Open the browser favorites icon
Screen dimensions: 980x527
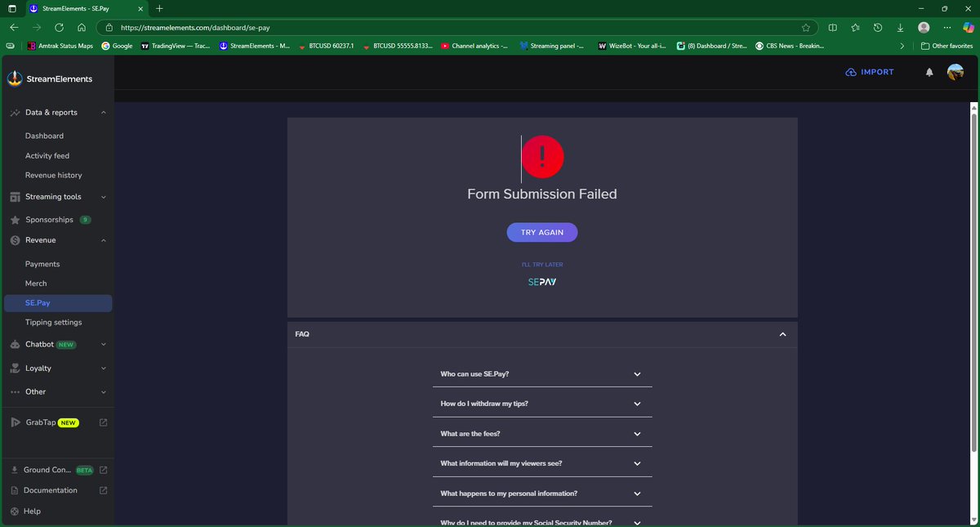(855, 27)
